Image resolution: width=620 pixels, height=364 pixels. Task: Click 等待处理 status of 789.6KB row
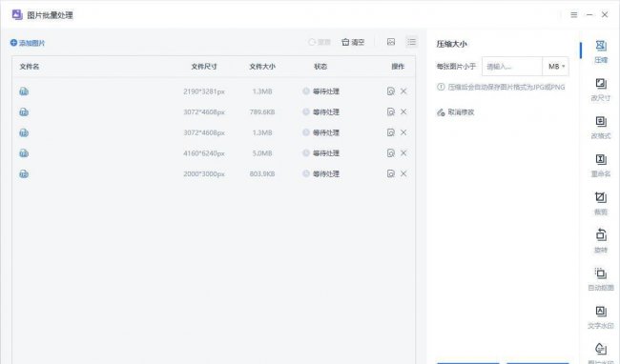tap(321, 112)
